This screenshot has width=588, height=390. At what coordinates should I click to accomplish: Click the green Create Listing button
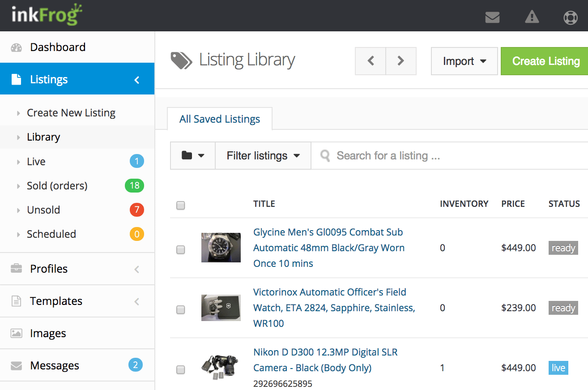pos(545,61)
